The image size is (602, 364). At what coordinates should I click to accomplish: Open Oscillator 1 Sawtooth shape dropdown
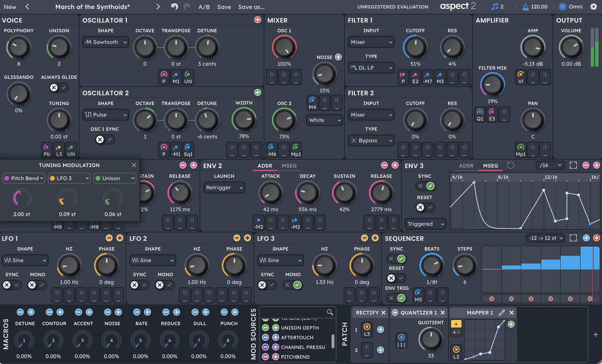point(105,42)
